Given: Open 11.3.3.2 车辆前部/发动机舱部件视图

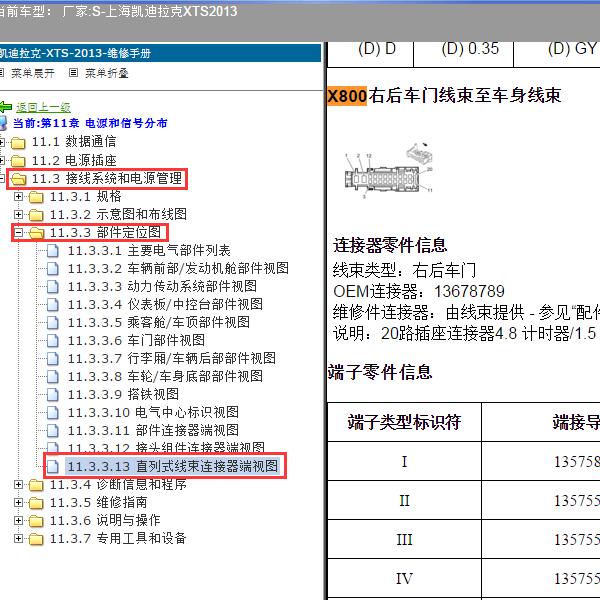Looking at the screenshot, I should pos(178,269).
